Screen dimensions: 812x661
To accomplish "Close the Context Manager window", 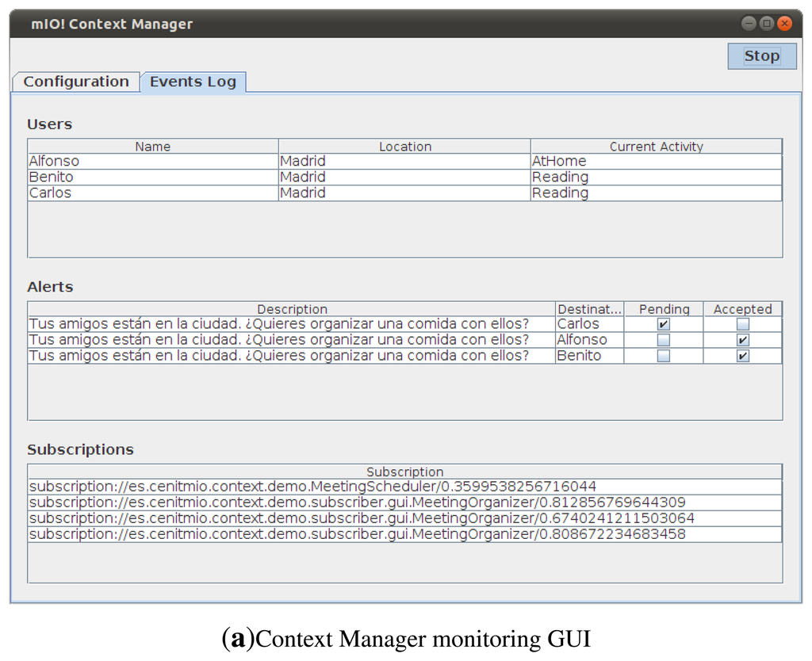I will pos(785,24).
